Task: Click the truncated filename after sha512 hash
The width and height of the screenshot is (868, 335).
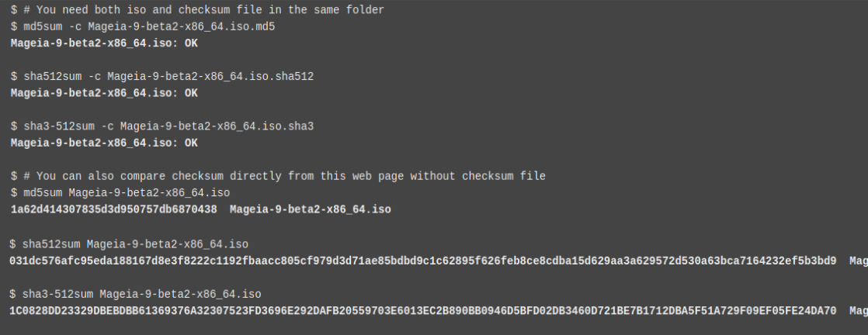Action: tap(859, 261)
